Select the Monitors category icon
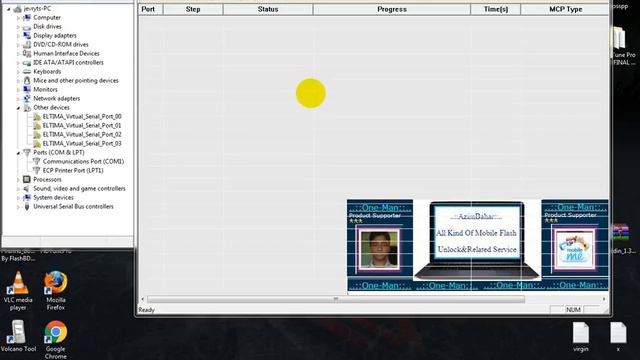 coord(27,89)
